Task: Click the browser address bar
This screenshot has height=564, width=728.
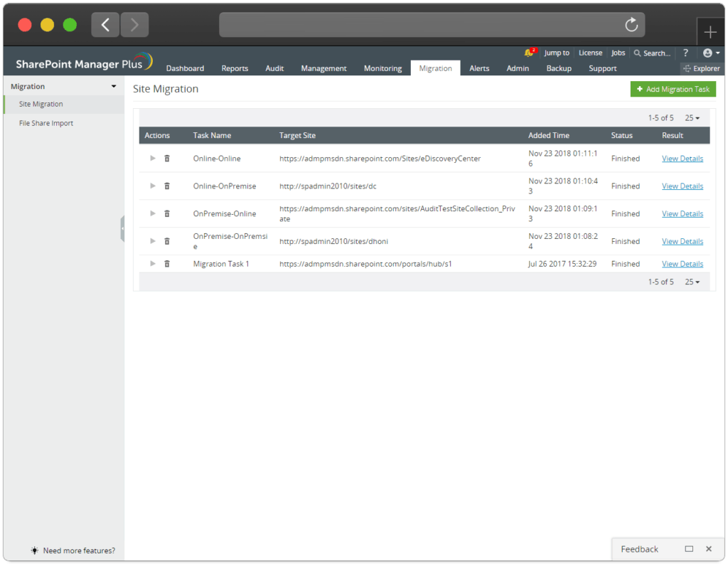Action: click(432, 25)
